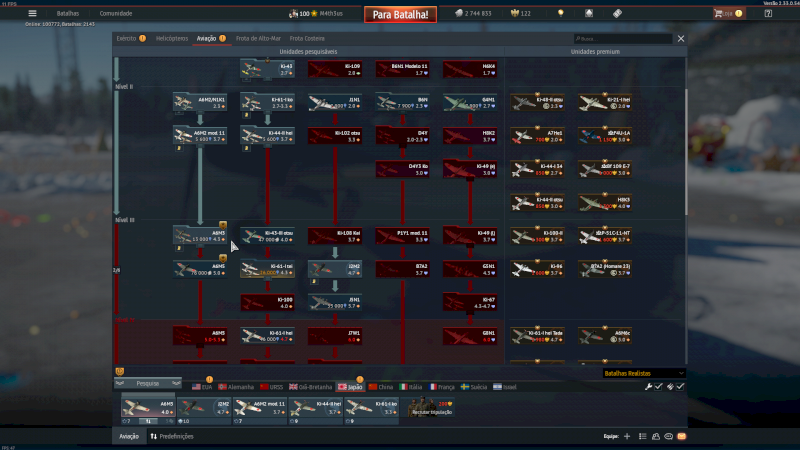Click the envelope icon at bottom right
800x450 pixels.
[x=682, y=437]
